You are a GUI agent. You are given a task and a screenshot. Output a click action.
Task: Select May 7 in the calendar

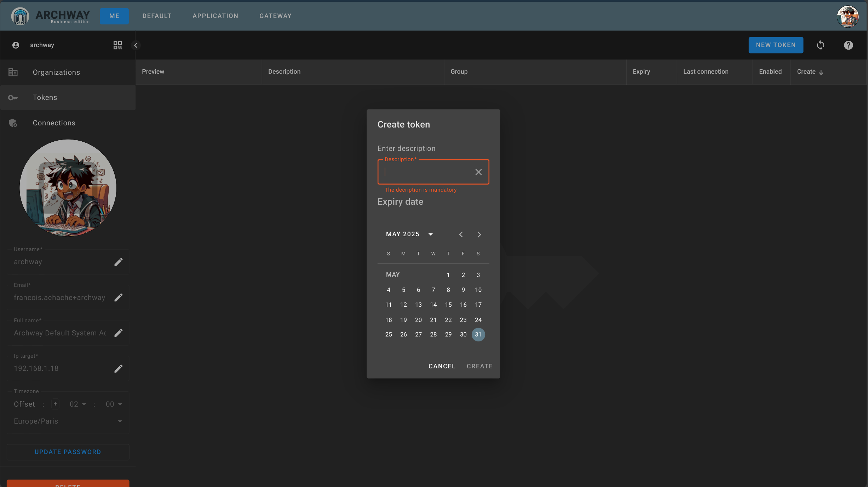click(x=433, y=290)
